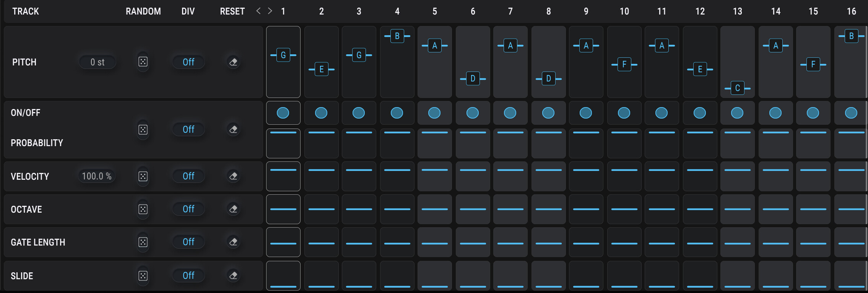Click the Pitch transpose 0 st field
868x293 pixels.
98,62
